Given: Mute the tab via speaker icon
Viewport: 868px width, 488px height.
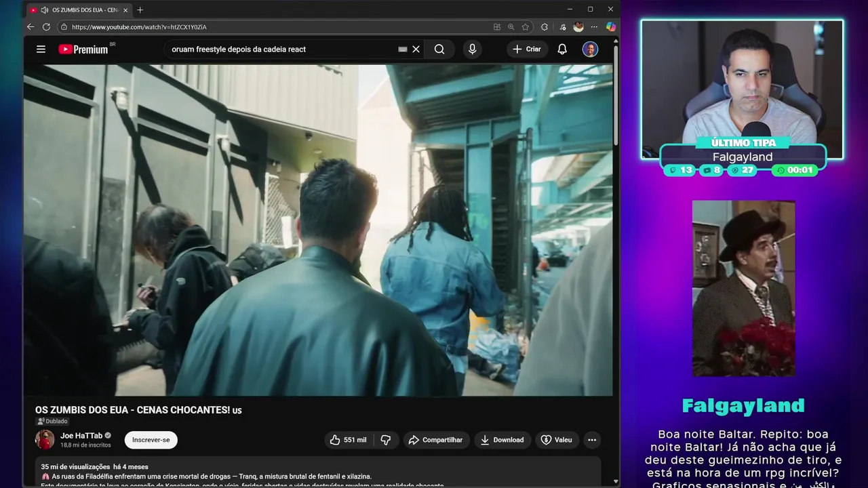Looking at the screenshot, I should pos(44,10).
